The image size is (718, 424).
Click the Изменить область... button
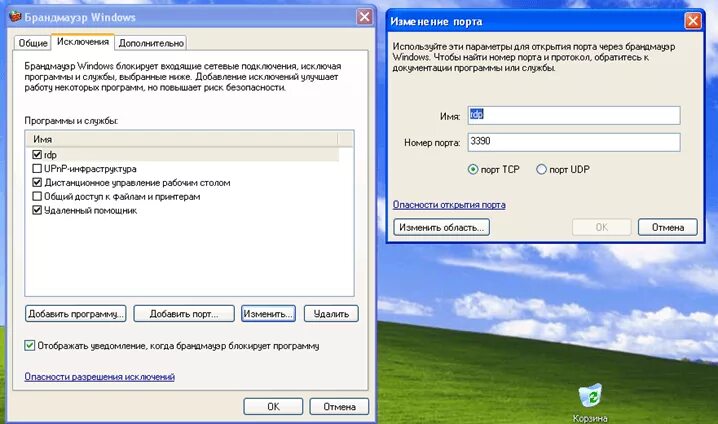pyautogui.click(x=441, y=227)
